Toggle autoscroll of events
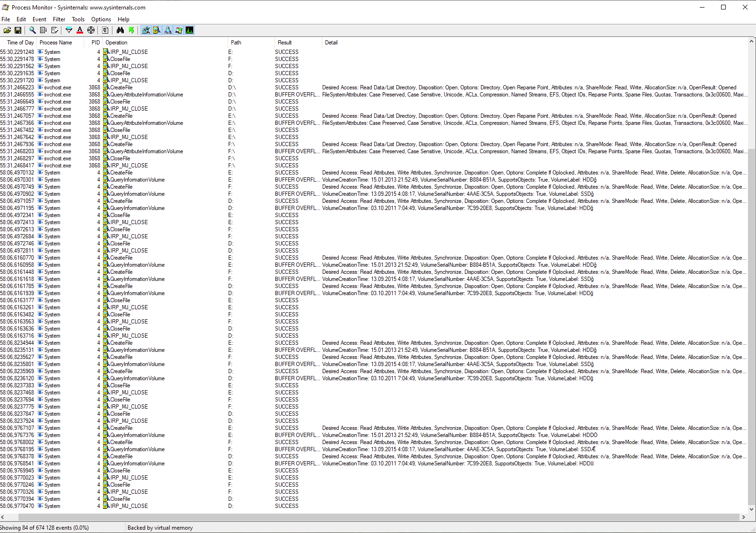 43,30
